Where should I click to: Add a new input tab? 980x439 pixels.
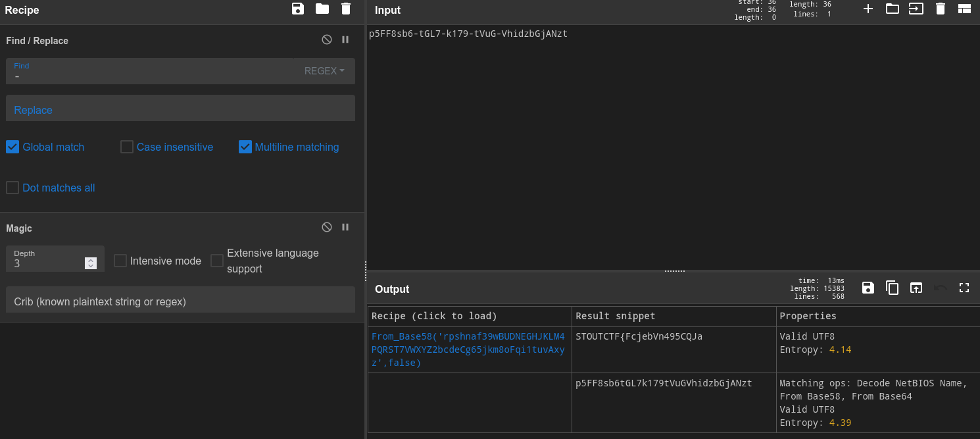[868, 9]
